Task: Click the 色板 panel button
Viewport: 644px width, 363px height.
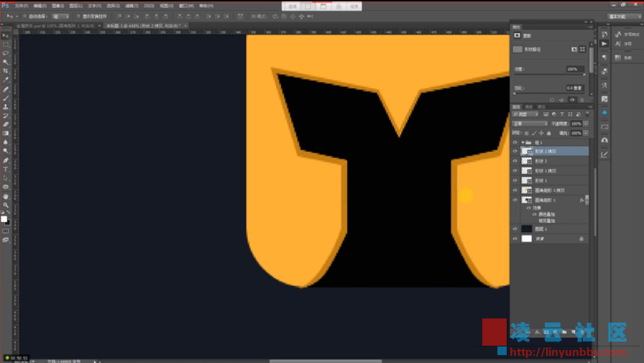Action: pos(623,58)
